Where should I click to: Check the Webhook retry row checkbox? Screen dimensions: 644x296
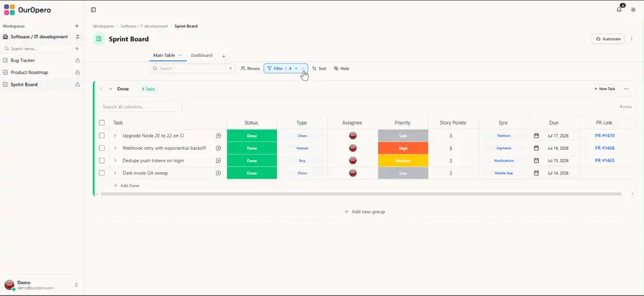[102, 148]
